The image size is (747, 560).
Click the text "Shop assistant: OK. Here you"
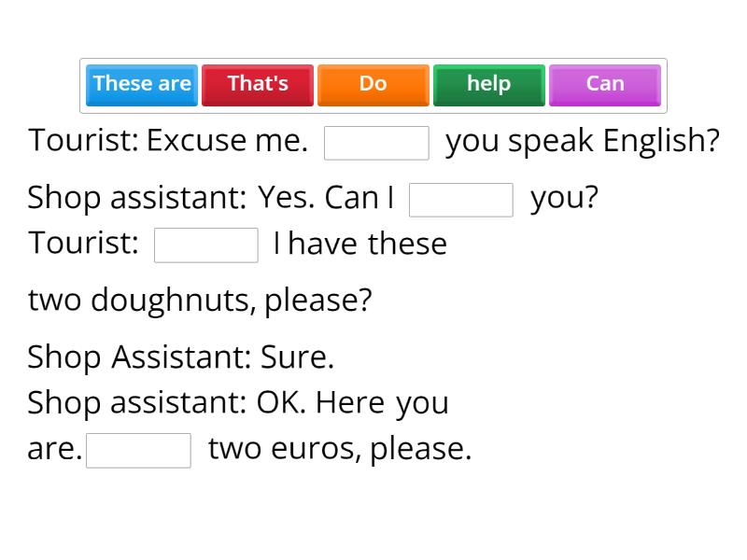(x=238, y=402)
